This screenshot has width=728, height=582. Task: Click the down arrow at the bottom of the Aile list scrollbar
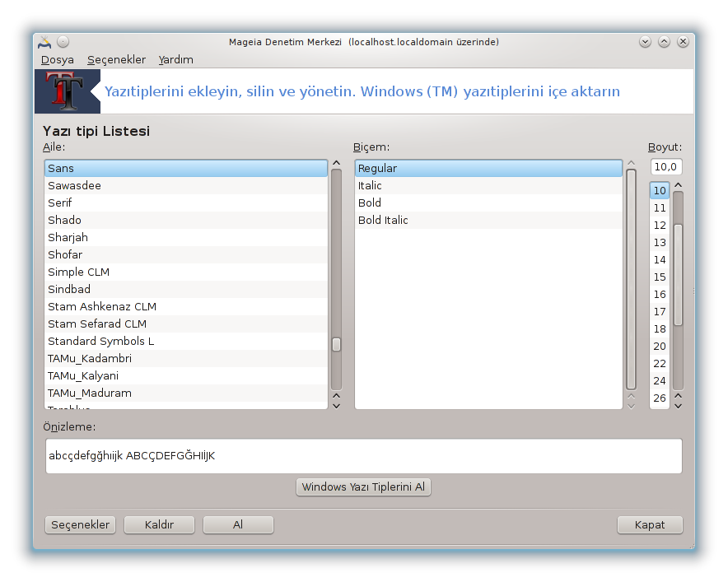[x=337, y=406]
